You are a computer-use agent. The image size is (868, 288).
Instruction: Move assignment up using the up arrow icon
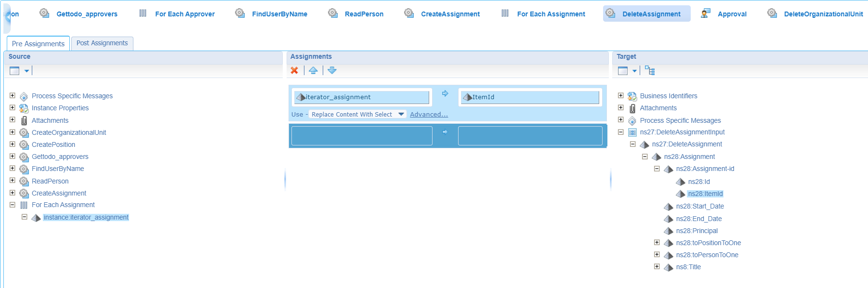[313, 70]
